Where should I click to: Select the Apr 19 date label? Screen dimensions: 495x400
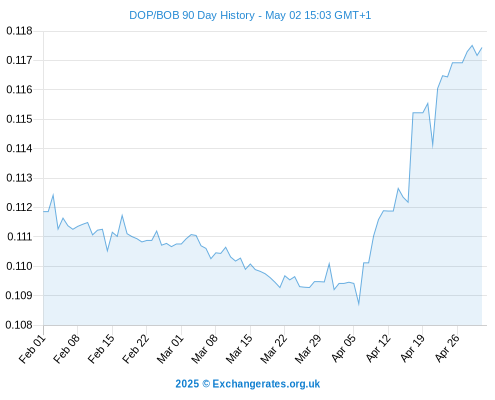413,348
